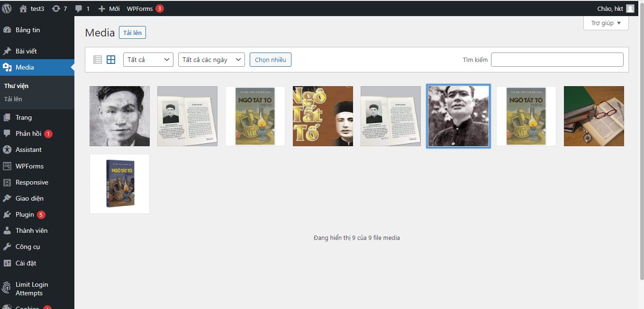644x309 pixels.
Task: Open the books and eyeglasses thumbnail
Action: (x=593, y=116)
